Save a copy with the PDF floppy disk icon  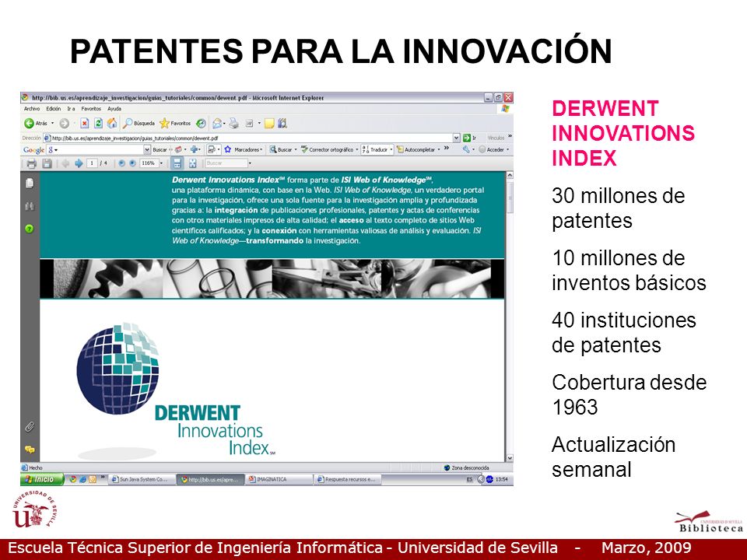47,164
